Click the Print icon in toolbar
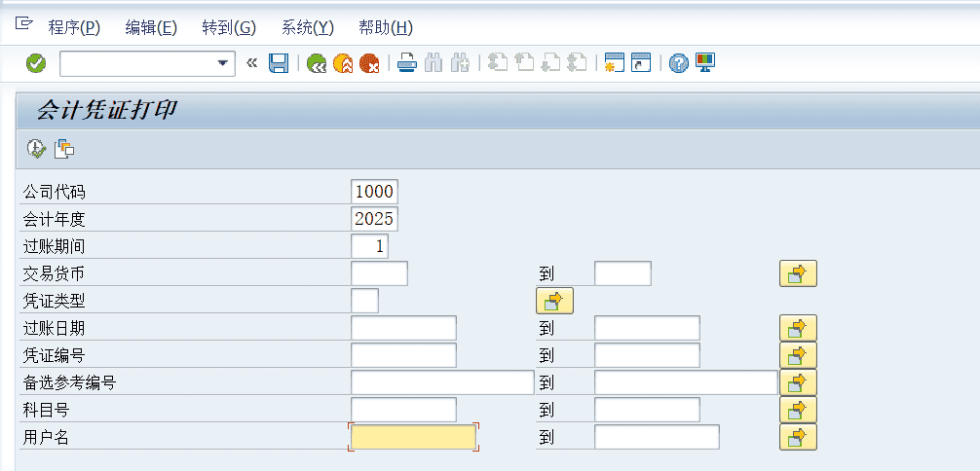Screen dimensions: 980x471 click(x=407, y=63)
